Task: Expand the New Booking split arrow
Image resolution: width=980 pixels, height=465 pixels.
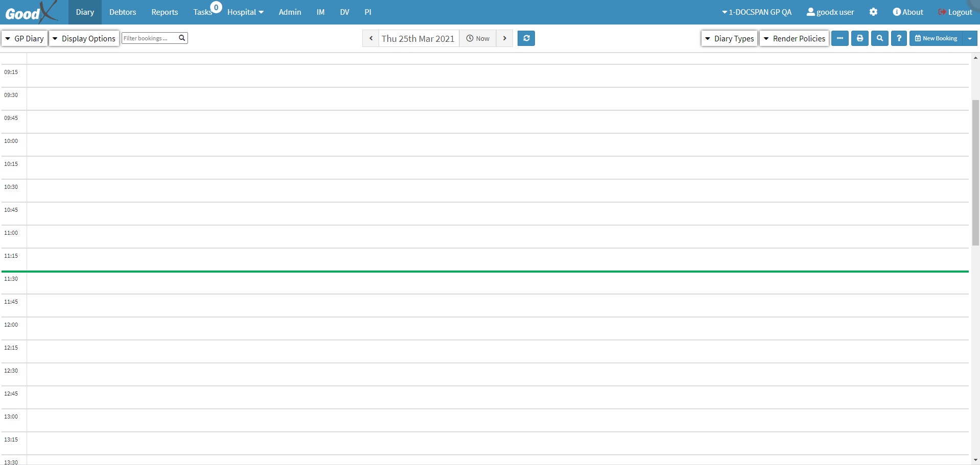Action: 970,38
